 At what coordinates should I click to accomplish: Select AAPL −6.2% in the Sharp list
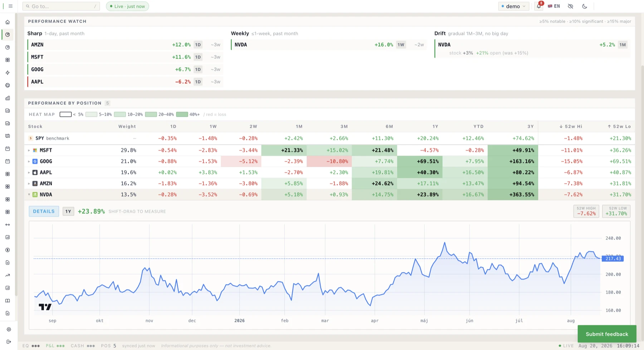tap(125, 82)
